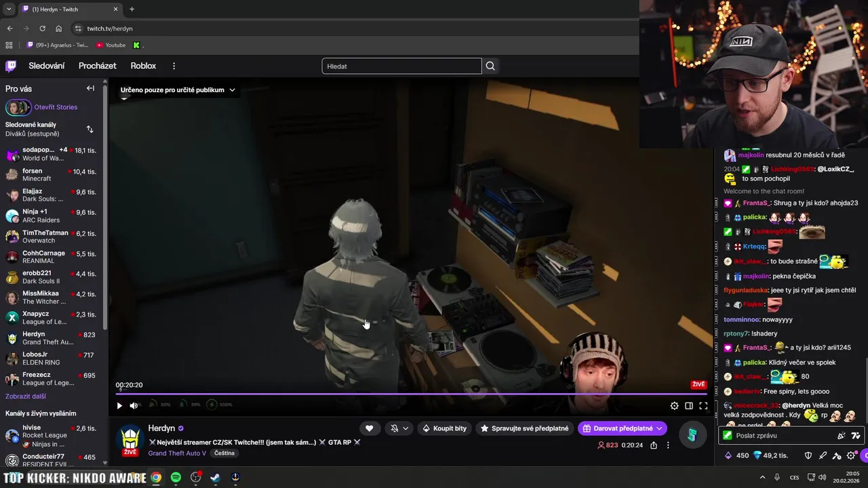Open erobb221 channel in sidebar

[51, 277]
